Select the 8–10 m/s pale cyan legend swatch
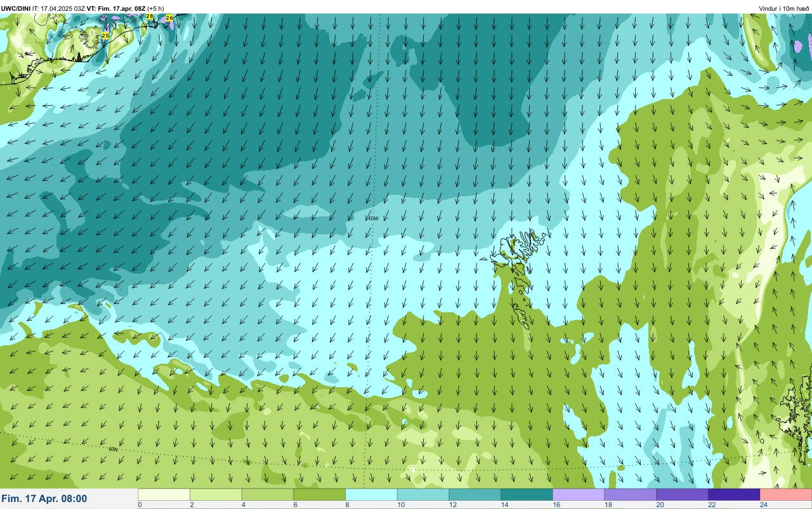The height and width of the screenshot is (509, 812). point(372,494)
